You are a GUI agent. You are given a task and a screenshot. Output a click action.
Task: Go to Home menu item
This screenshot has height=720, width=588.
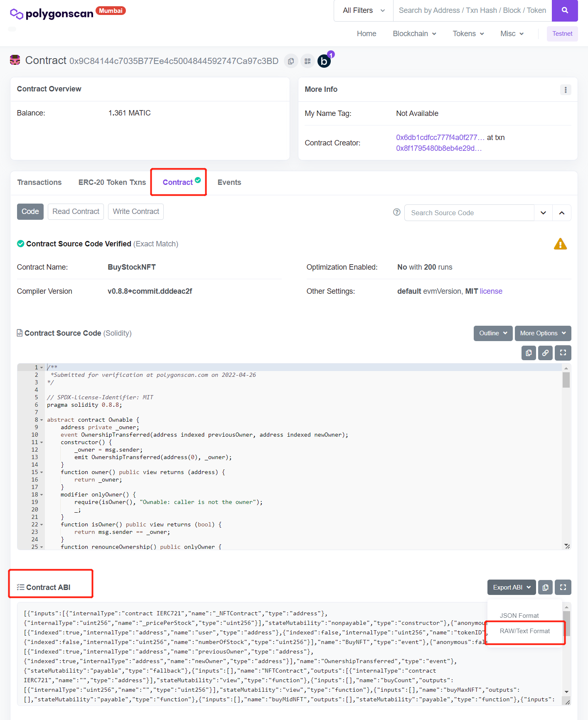pyautogui.click(x=367, y=34)
